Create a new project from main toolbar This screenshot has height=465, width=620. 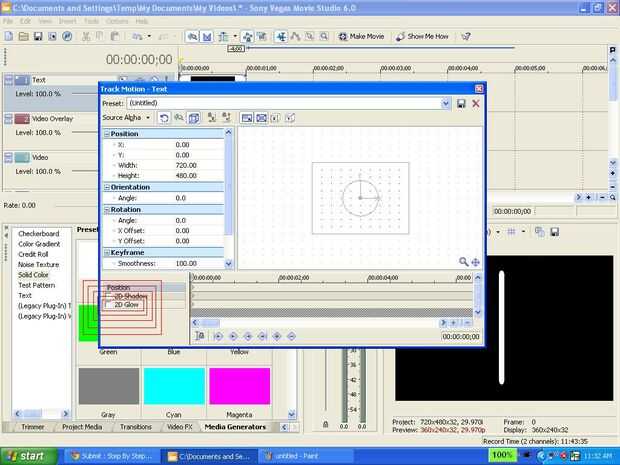(x=9, y=36)
